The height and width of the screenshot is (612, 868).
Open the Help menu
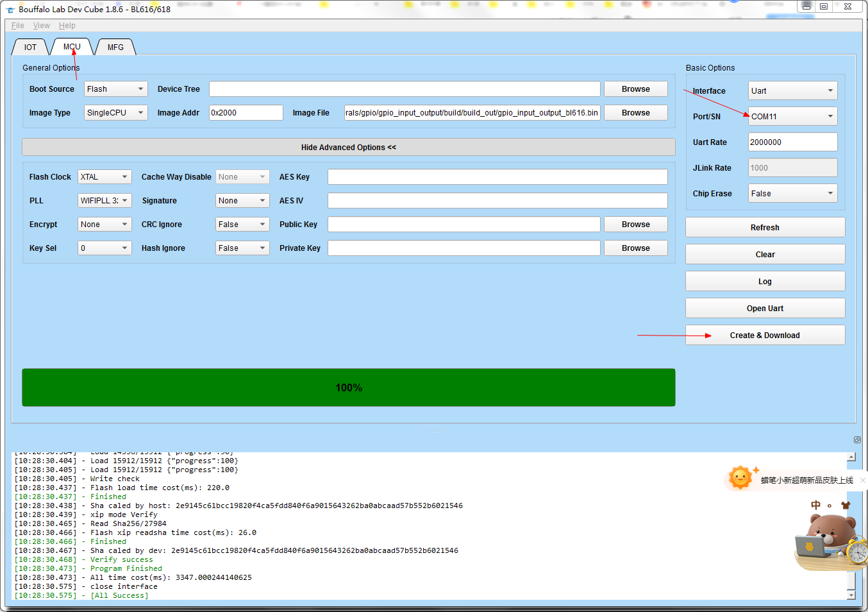[x=67, y=26]
